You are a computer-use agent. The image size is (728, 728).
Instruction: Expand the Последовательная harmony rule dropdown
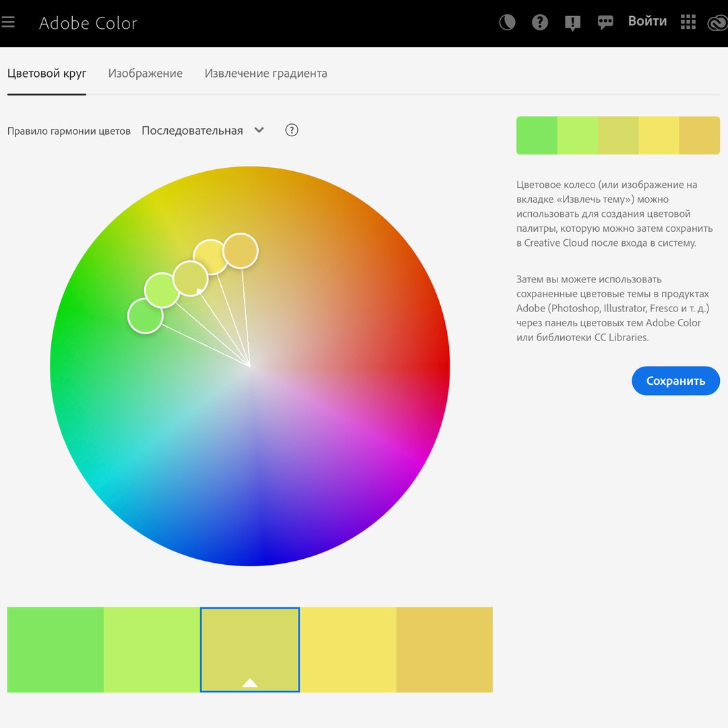203,131
